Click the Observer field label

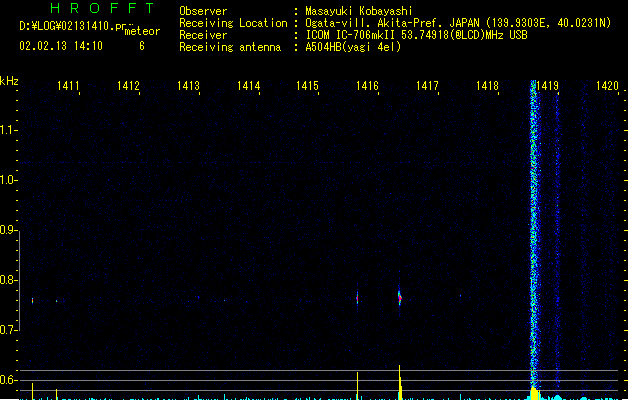(x=203, y=11)
